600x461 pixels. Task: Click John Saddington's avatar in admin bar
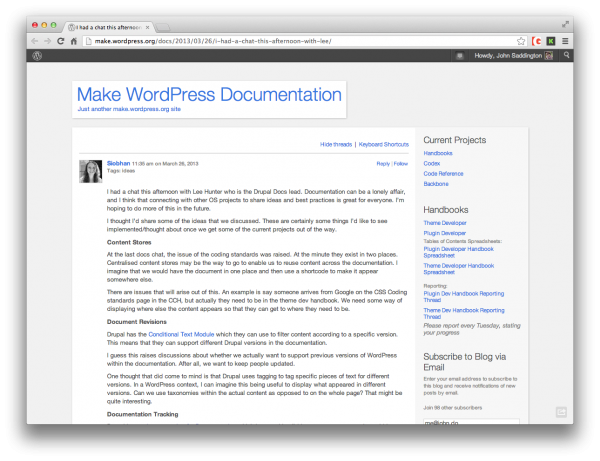[x=549, y=56]
